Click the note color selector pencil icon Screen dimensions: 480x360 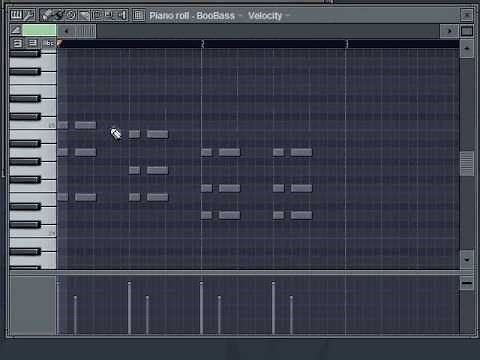pos(16,31)
